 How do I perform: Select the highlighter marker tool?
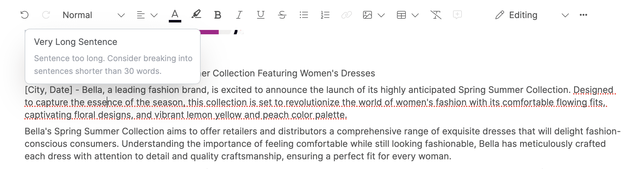click(x=196, y=15)
